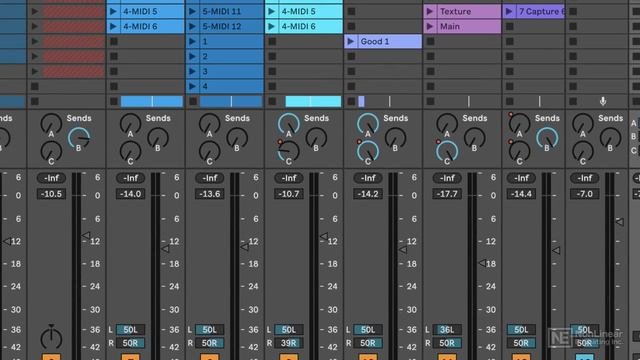Launch the 5-MIDI 12 clip
Image resolution: width=640 pixels, height=360 pixels.
pos(192,27)
